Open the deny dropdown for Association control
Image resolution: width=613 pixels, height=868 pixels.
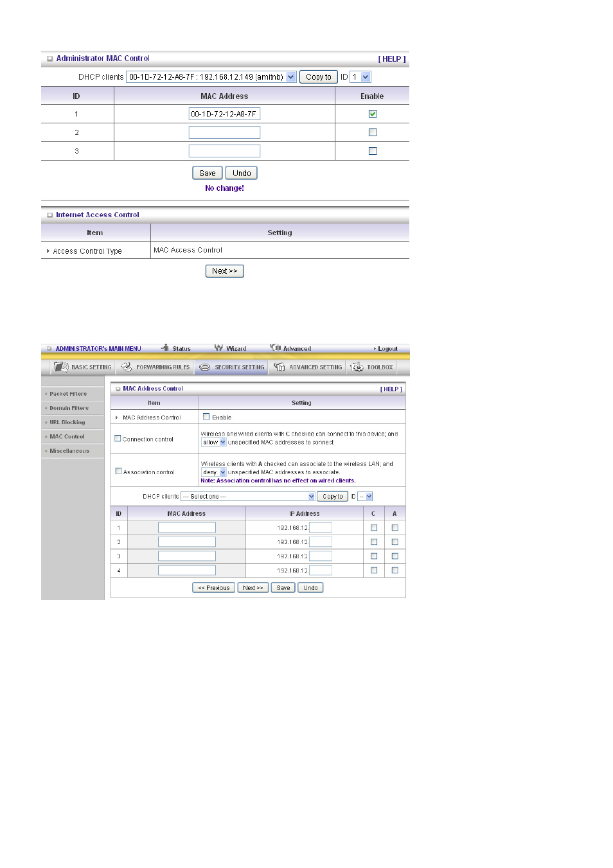tap(214, 472)
